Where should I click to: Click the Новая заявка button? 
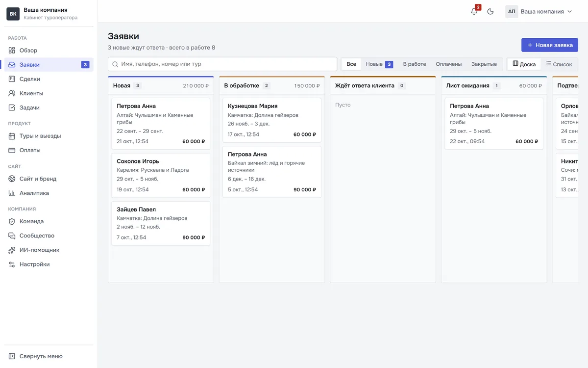[x=550, y=45]
